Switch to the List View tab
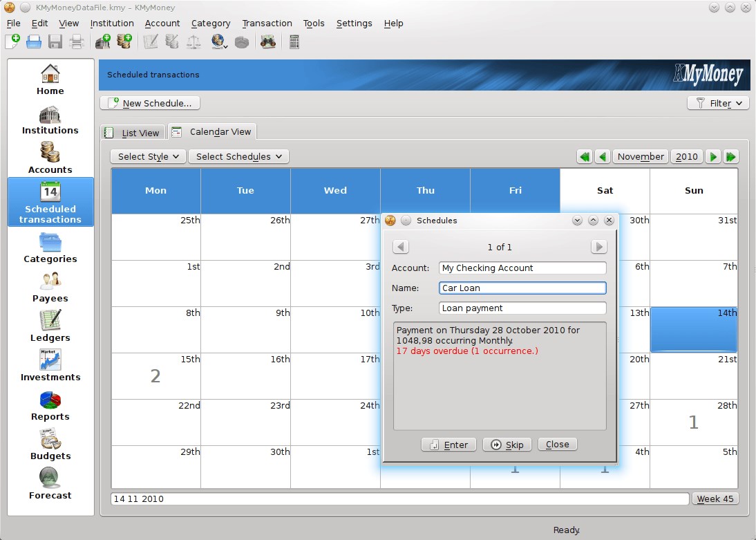This screenshot has height=540, width=756. 133,133
